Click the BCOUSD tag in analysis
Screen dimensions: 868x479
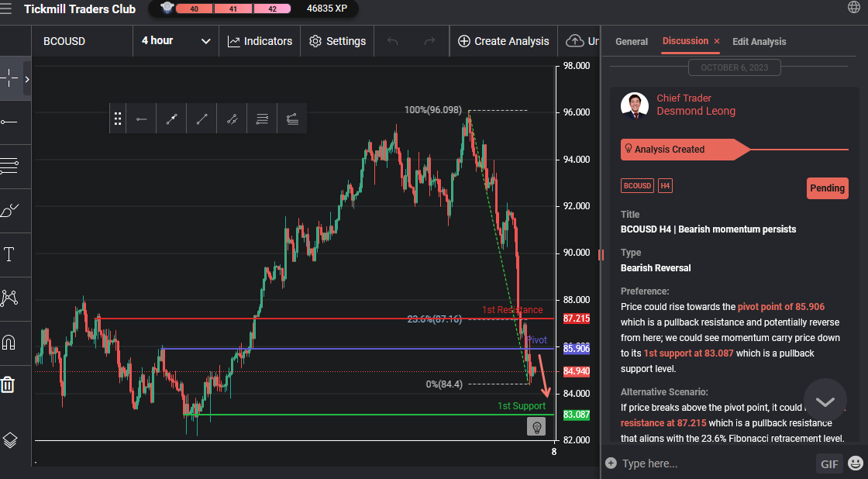pyautogui.click(x=637, y=185)
